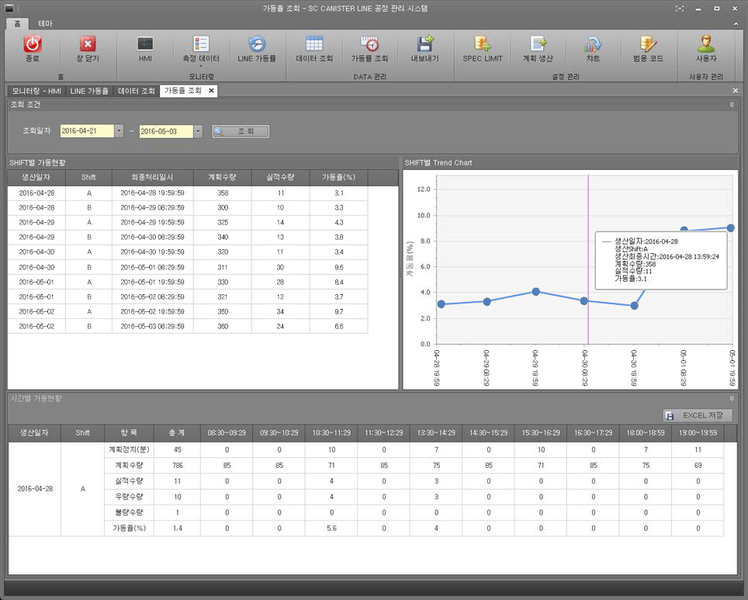Screen dimensions: 748x600
Task: Click the 범용 코드 icon
Action: 648,44
